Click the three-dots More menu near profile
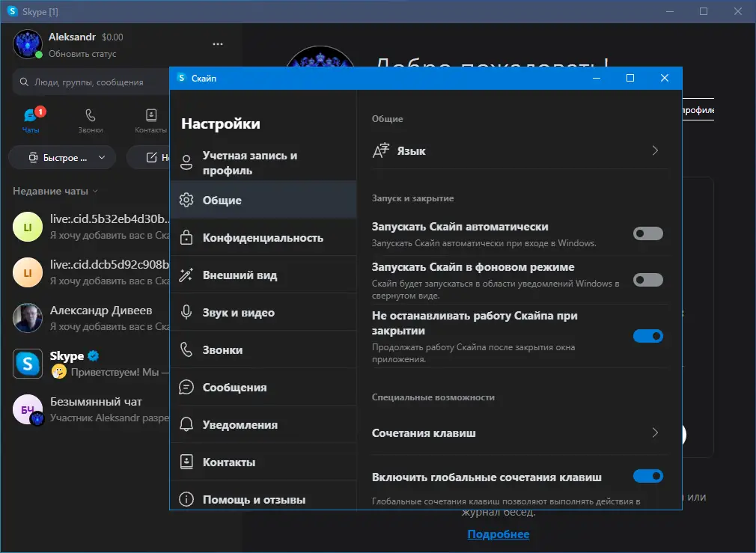This screenshot has width=756, height=553. point(218,44)
